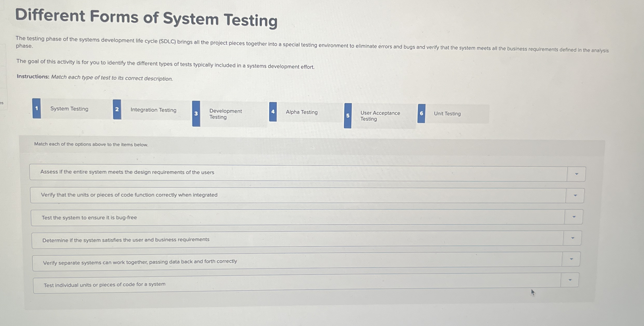Click the numbered badge "2" on Integration Testing
The height and width of the screenshot is (326, 644).
tap(117, 109)
